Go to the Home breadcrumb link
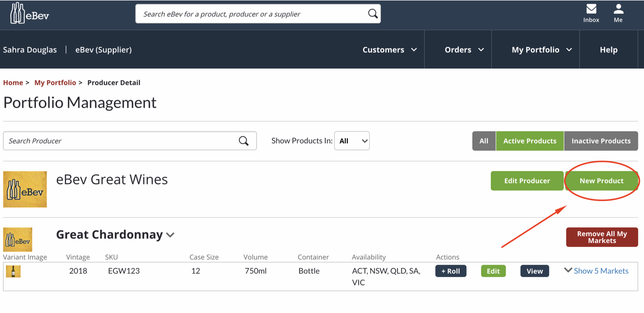This screenshot has height=313, width=644. pyautogui.click(x=13, y=83)
